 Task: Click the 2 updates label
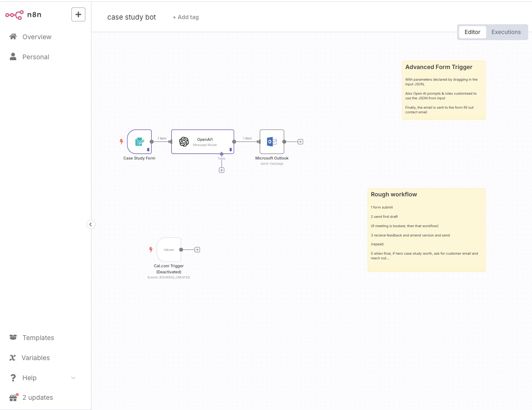click(38, 397)
